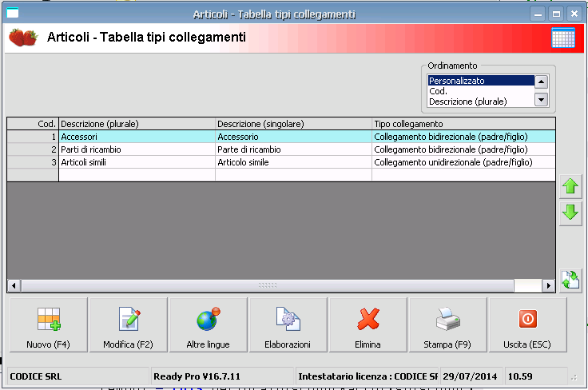Screen dimensions: 588x390
Task: Move row up with green arrow
Action: pyautogui.click(x=570, y=186)
